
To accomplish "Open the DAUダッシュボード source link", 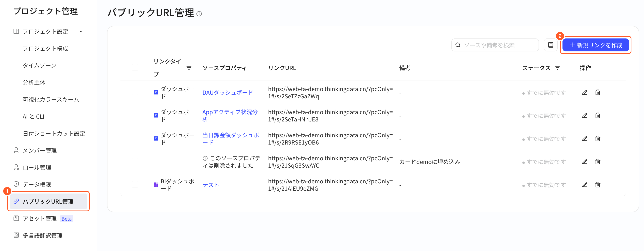I will coord(228,93).
